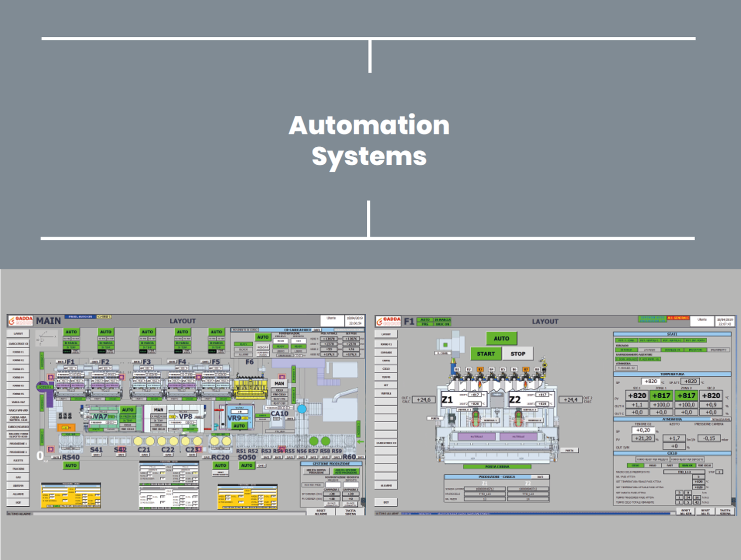Click the large AUTO button in F1 screen
Viewport: 741px width, 560px height.
[501, 338]
